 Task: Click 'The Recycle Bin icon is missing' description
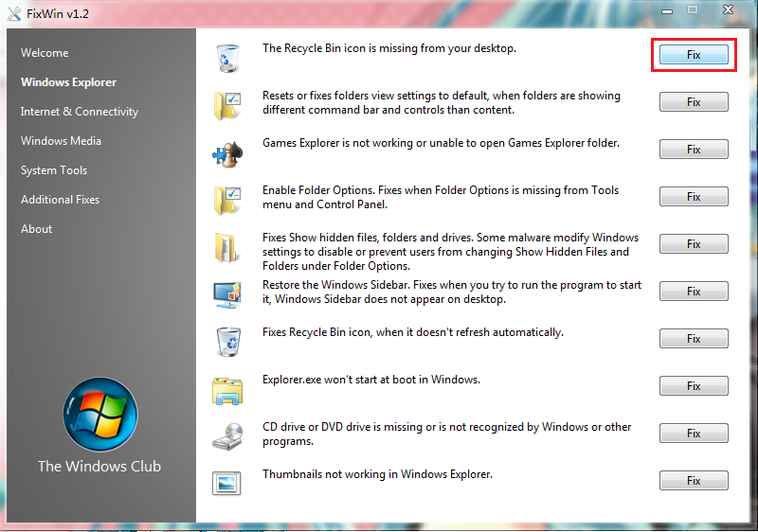pos(389,48)
